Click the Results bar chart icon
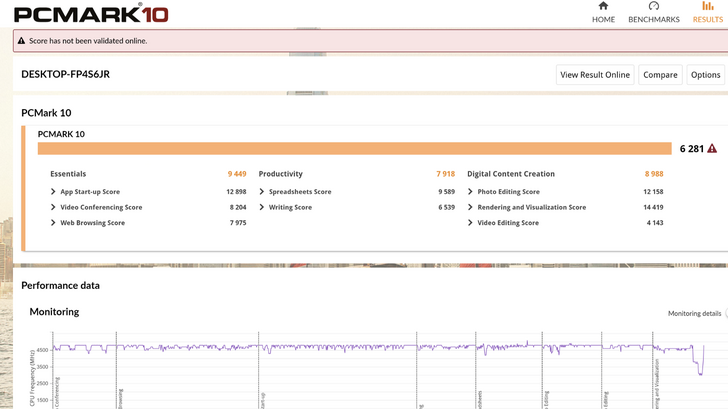This screenshot has height=409, width=728. pyautogui.click(x=708, y=6)
